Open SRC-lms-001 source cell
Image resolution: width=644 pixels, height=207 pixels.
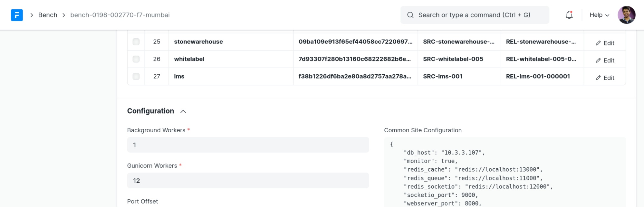[x=443, y=77]
